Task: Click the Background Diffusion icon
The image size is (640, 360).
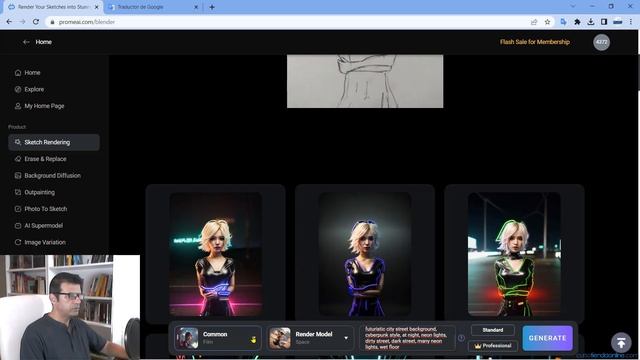Action: click(18, 176)
